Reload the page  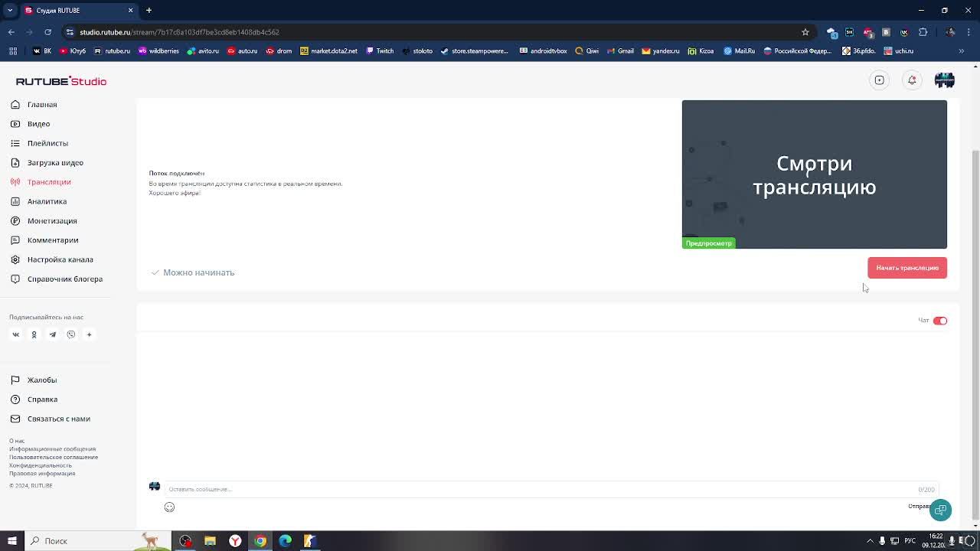tap(47, 32)
